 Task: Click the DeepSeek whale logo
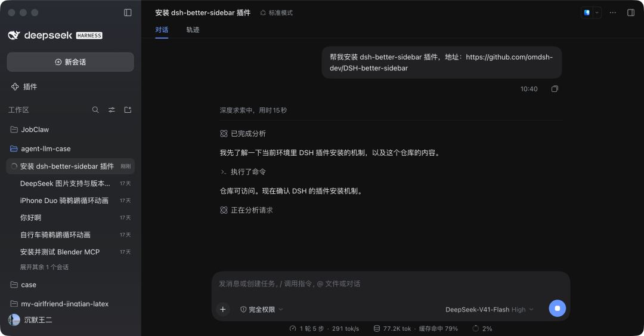(14, 35)
